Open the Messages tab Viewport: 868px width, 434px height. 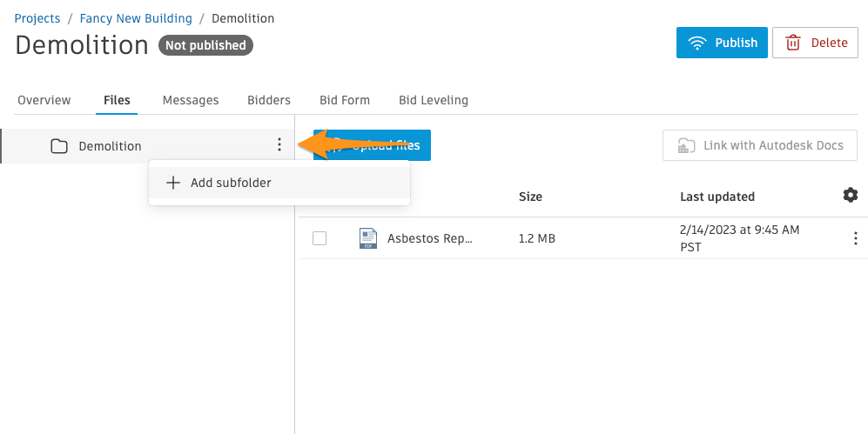(191, 100)
